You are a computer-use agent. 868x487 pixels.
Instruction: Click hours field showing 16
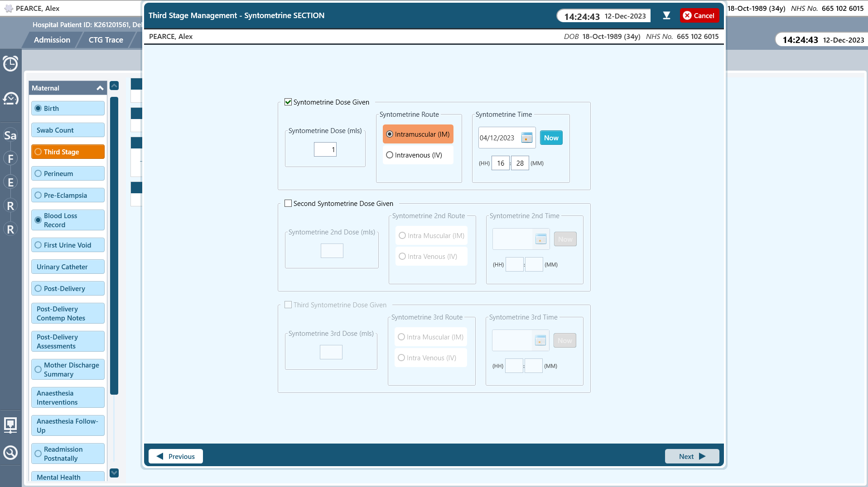[501, 163]
